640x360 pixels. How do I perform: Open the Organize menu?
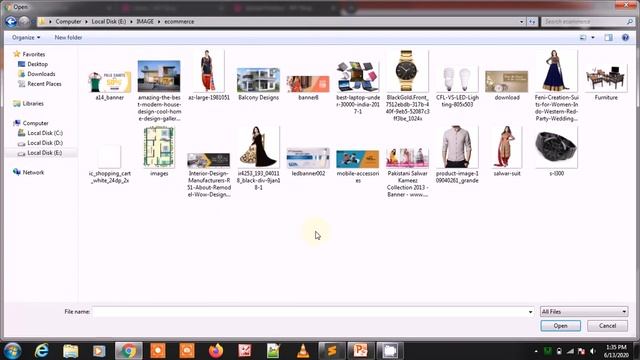26,38
